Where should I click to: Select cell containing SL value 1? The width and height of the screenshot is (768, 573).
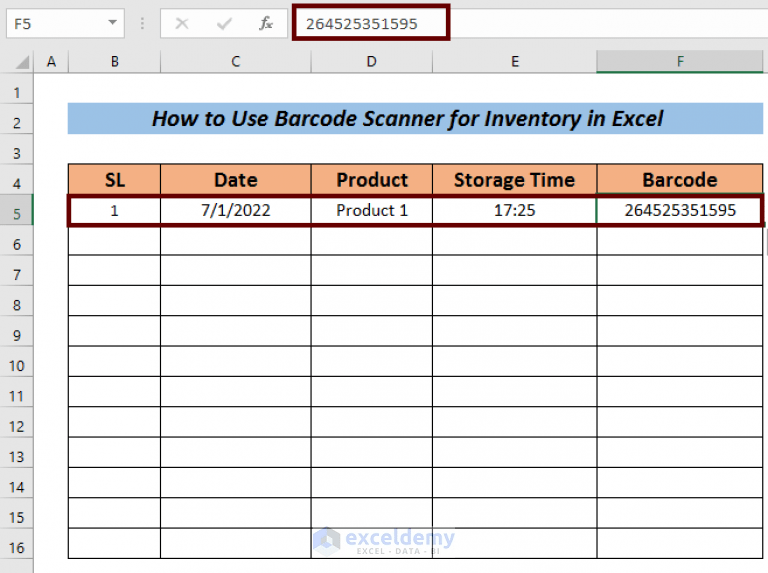coord(115,211)
